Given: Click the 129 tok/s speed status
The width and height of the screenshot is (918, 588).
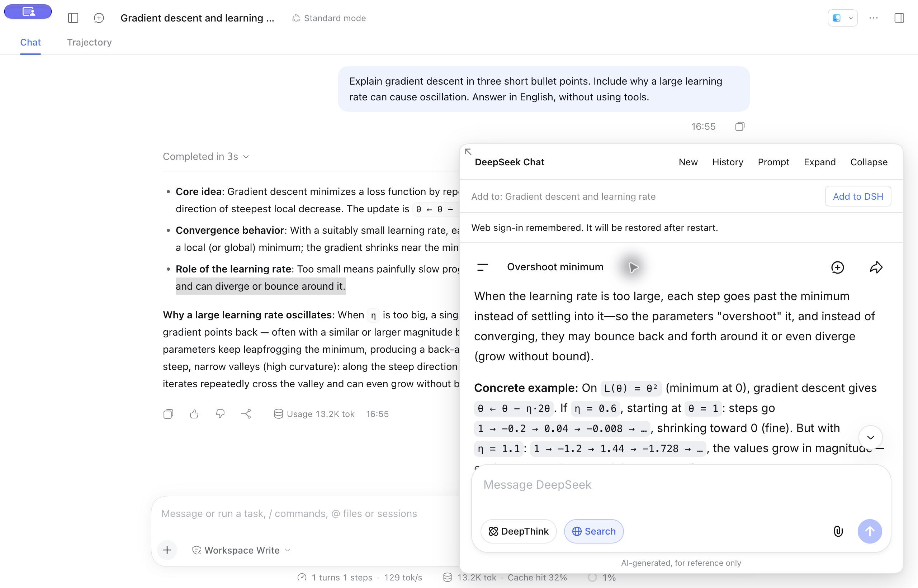Looking at the screenshot, I should 403,578.
